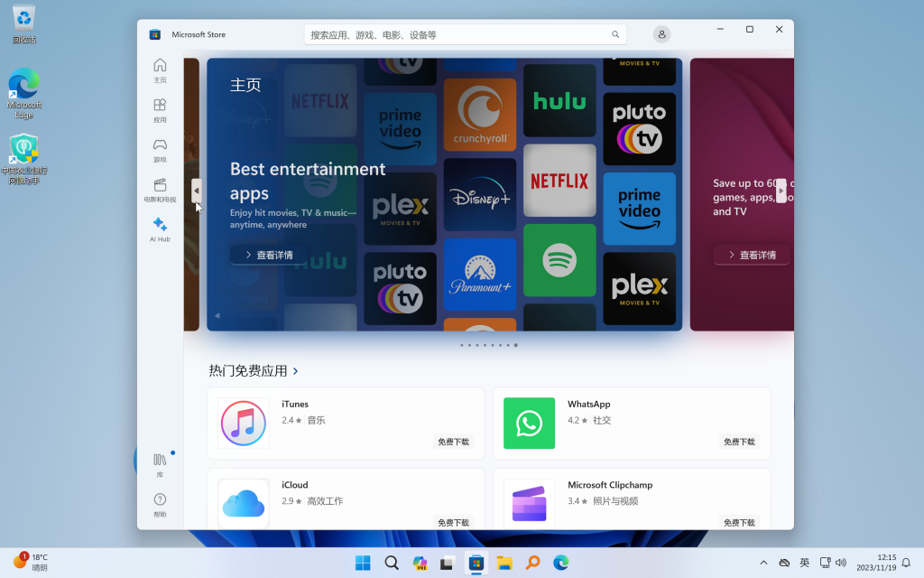Open 帮助 help in the sidebar
Screen dimensions: 924x578
[160, 505]
